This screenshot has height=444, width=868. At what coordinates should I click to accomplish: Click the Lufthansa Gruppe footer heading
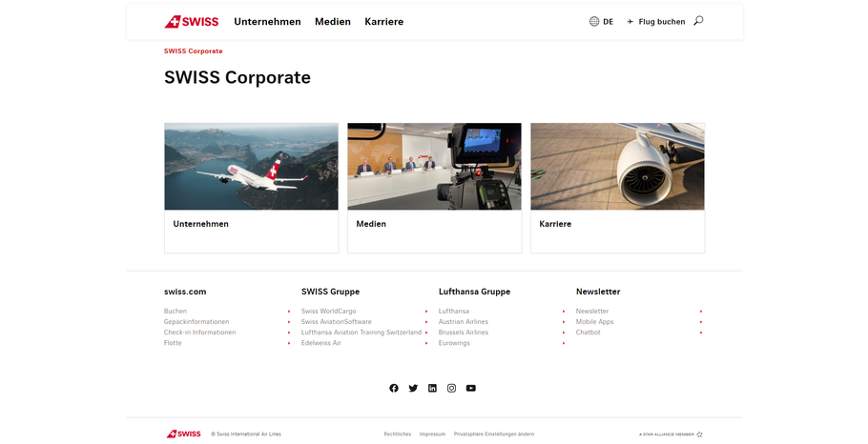474,292
